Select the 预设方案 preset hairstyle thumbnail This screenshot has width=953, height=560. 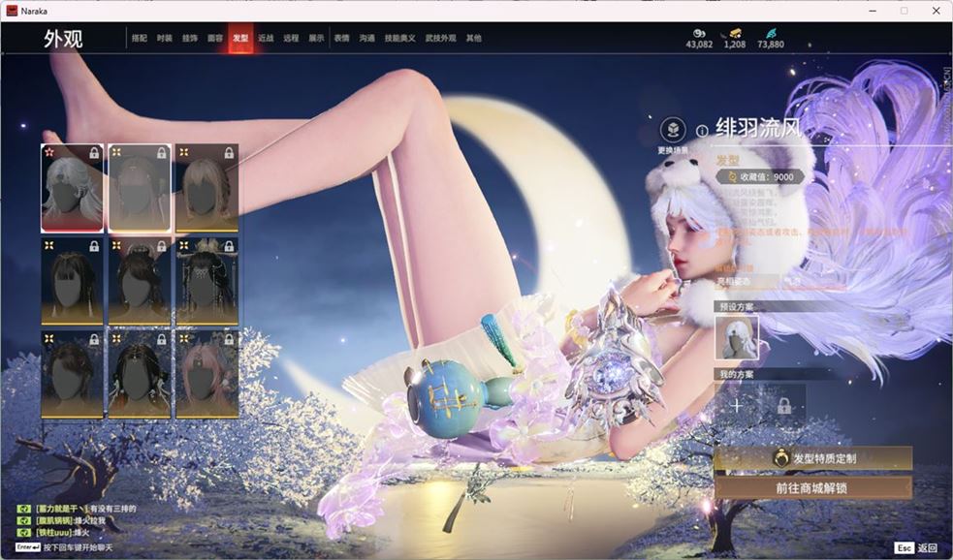point(737,337)
